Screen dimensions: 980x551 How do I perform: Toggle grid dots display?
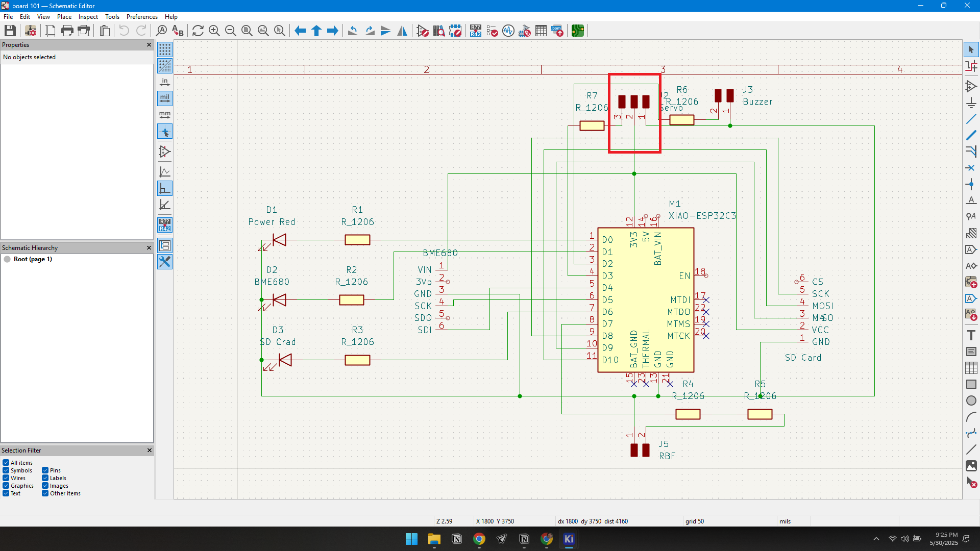coord(165,49)
